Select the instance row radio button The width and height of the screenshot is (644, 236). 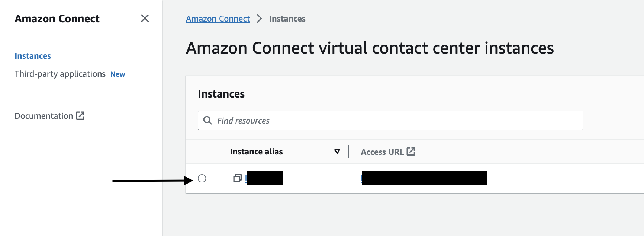(202, 178)
